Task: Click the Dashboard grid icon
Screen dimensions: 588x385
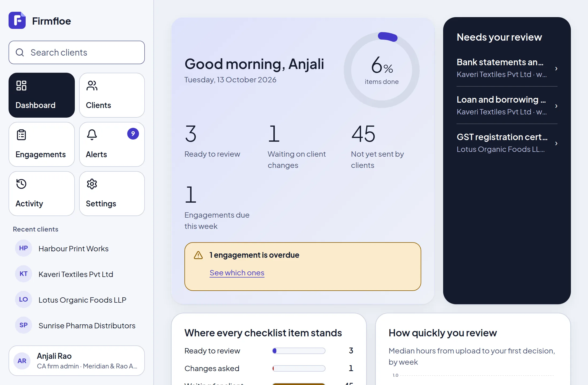Action: 21,86
